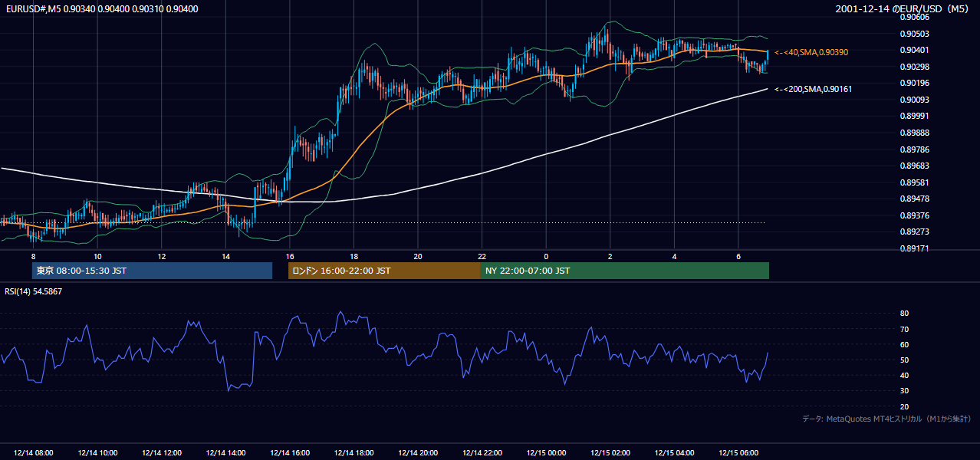Click the 0.89888 price axis value
The height and width of the screenshot is (460, 980).
pyautogui.click(x=915, y=133)
